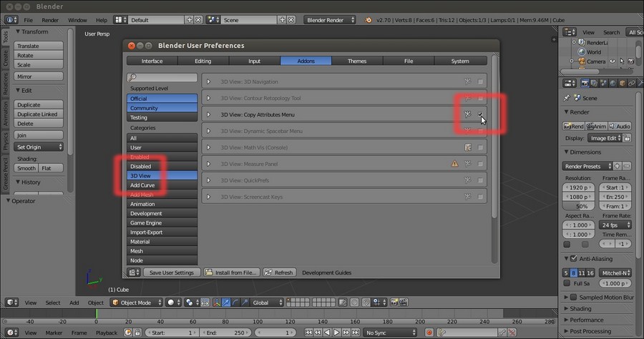This screenshot has height=339, width=644.
Task: Select the Import-Export addon category
Action: [162, 232]
